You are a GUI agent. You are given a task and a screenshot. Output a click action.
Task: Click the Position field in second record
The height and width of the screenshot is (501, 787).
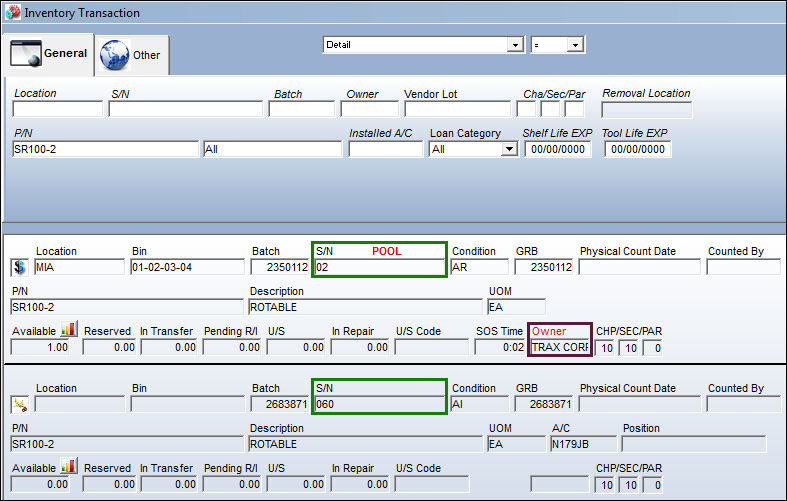[x=694, y=444]
